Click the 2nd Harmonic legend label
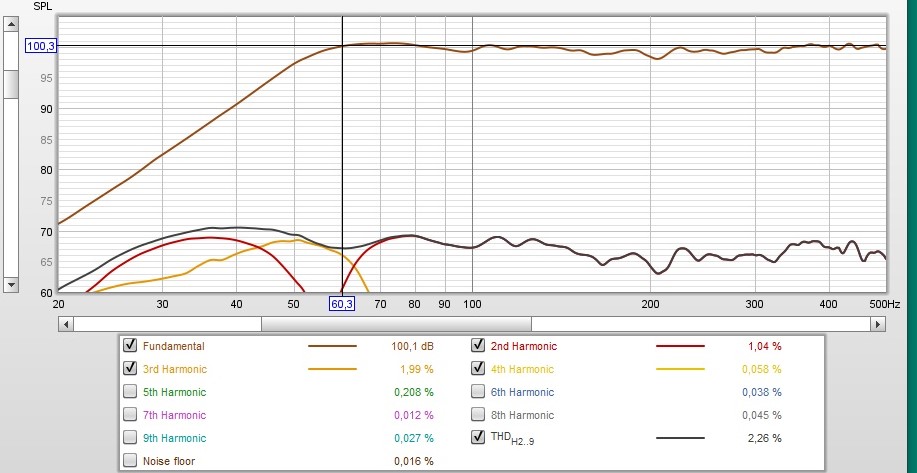 (x=524, y=346)
